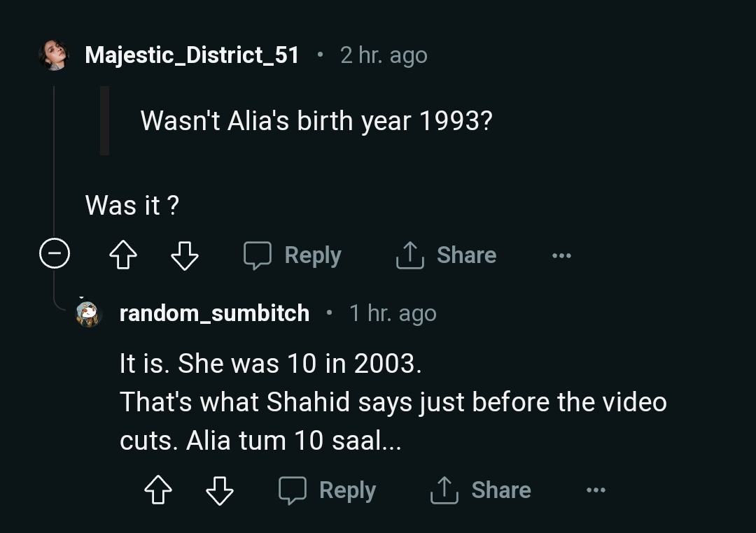Open the overflow menu on random_sumbitch's reply

pos(596,490)
